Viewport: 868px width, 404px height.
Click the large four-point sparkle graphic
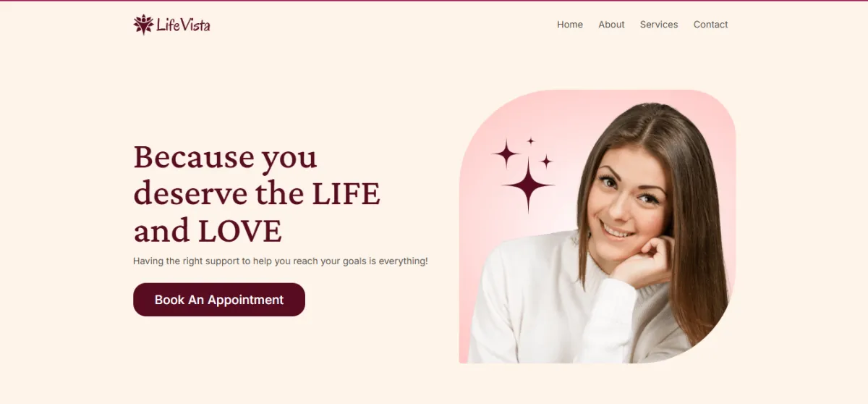pyautogui.click(x=528, y=185)
